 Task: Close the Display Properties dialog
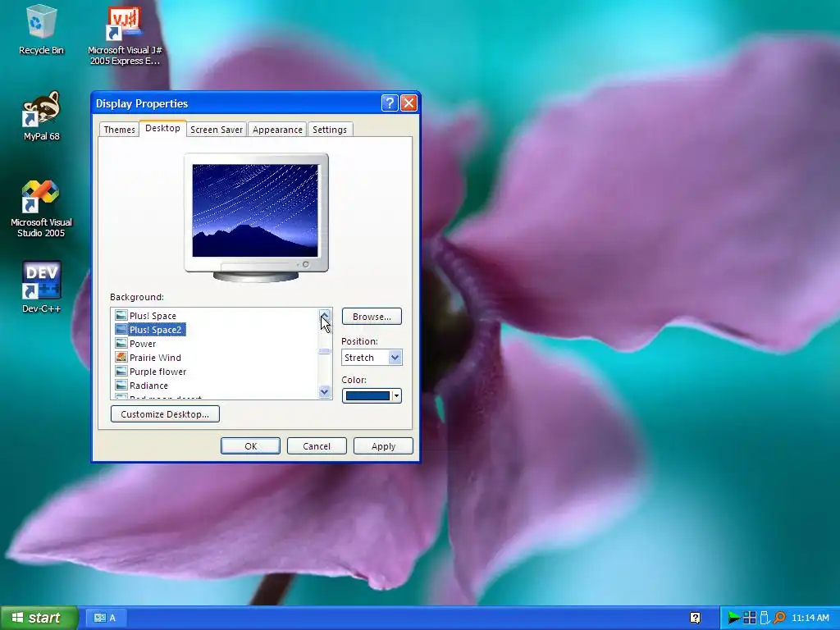(409, 103)
